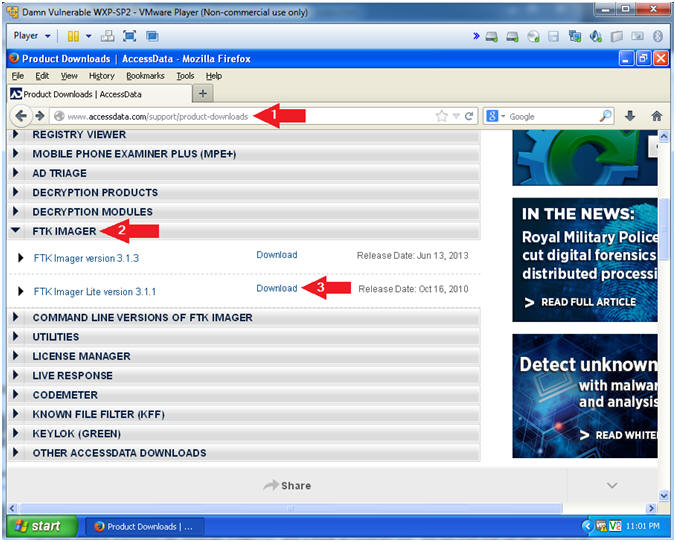Click the floppy drive device icon

[554, 37]
